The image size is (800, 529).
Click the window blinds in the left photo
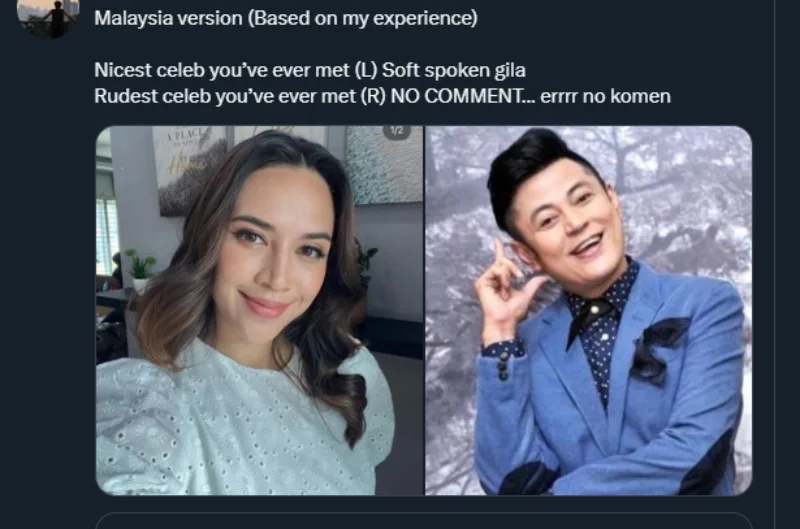pyautogui.click(x=107, y=230)
